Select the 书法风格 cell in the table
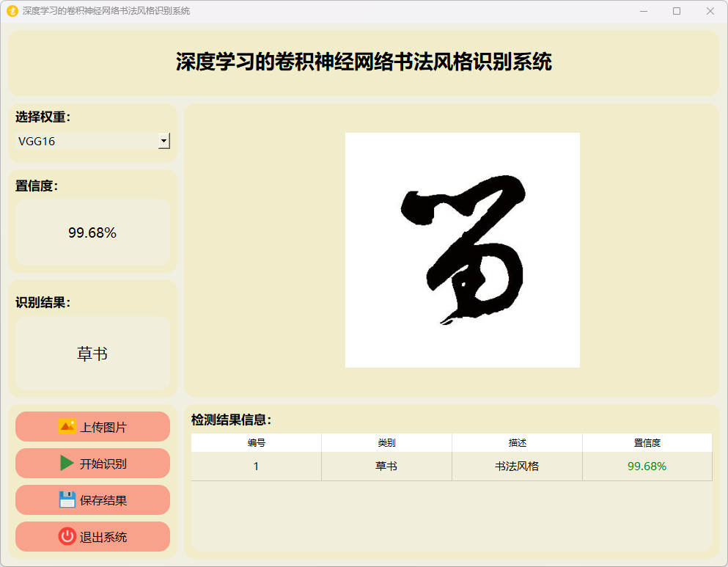 [x=517, y=467]
